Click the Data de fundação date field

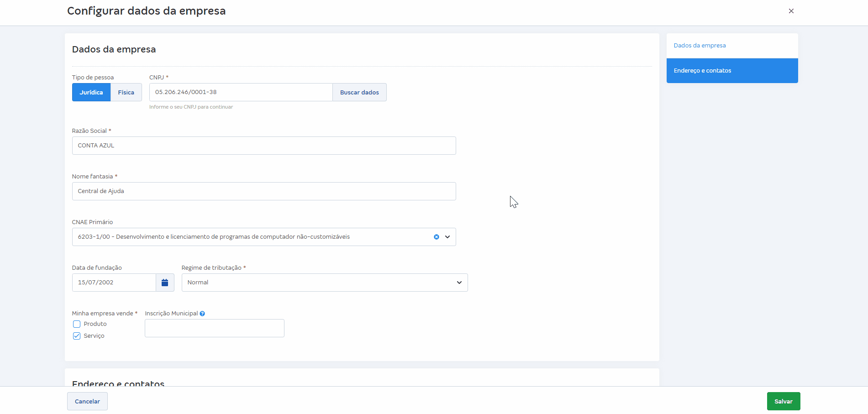tap(114, 283)
